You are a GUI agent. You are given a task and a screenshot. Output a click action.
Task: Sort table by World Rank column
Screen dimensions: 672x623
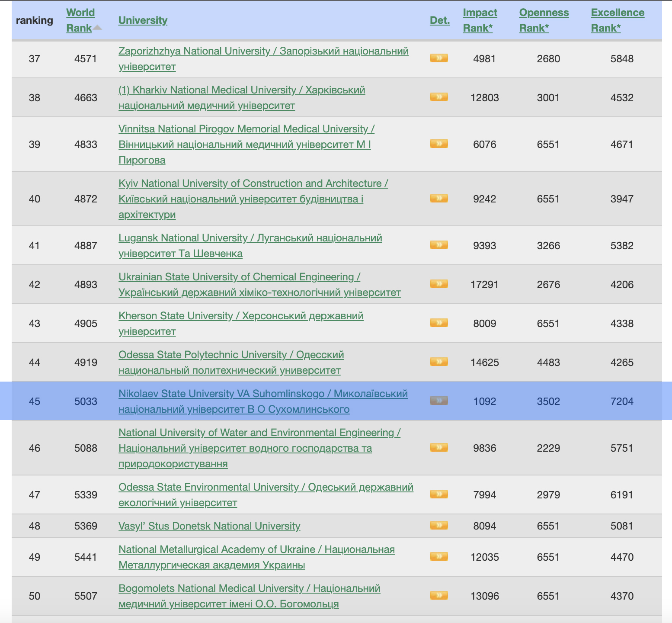(x=80, y=20)
